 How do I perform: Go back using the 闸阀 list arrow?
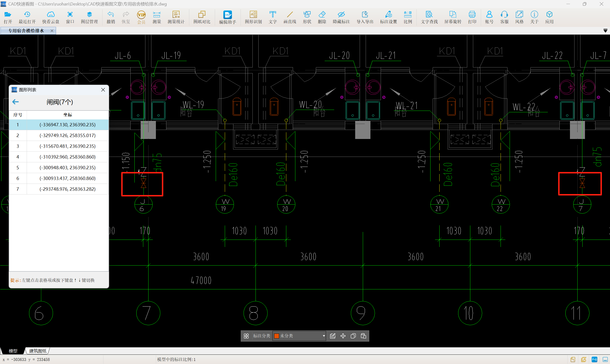click(x=15, y=102)
